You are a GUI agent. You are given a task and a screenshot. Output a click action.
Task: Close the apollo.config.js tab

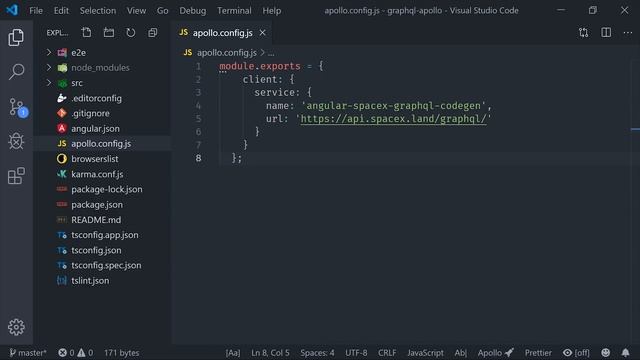click(x=262, y=33)
